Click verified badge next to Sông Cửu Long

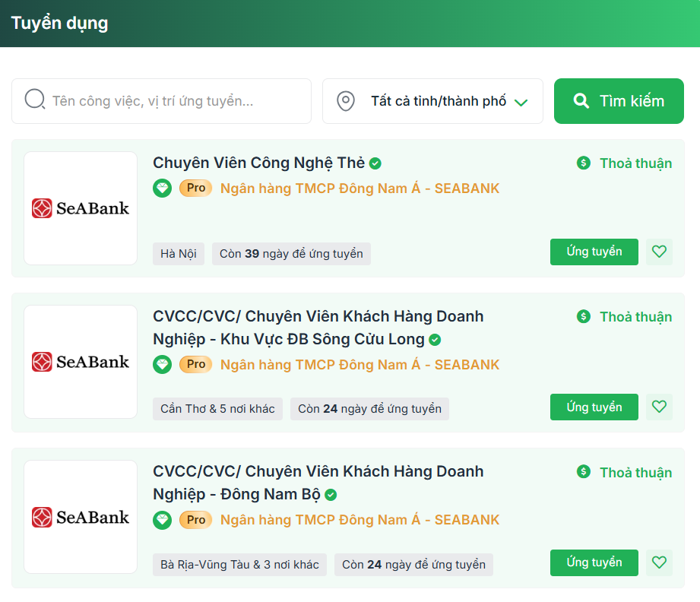point(435,340)
